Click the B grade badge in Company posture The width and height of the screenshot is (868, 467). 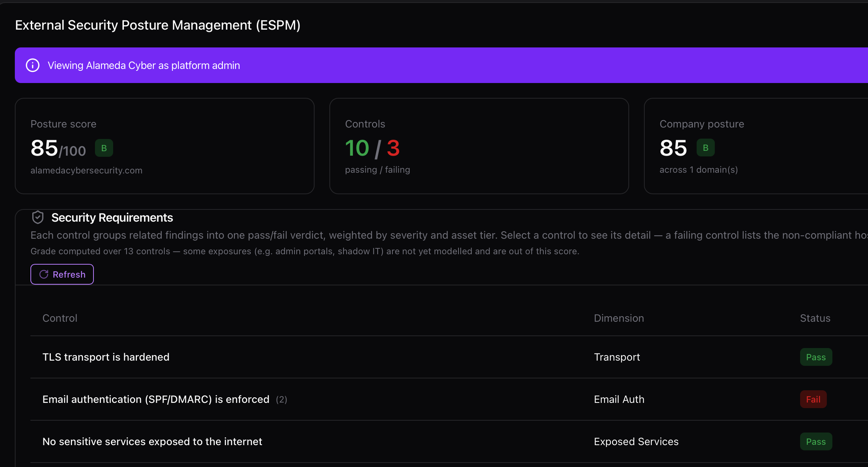pyautogui.click(x=706, y=148)
